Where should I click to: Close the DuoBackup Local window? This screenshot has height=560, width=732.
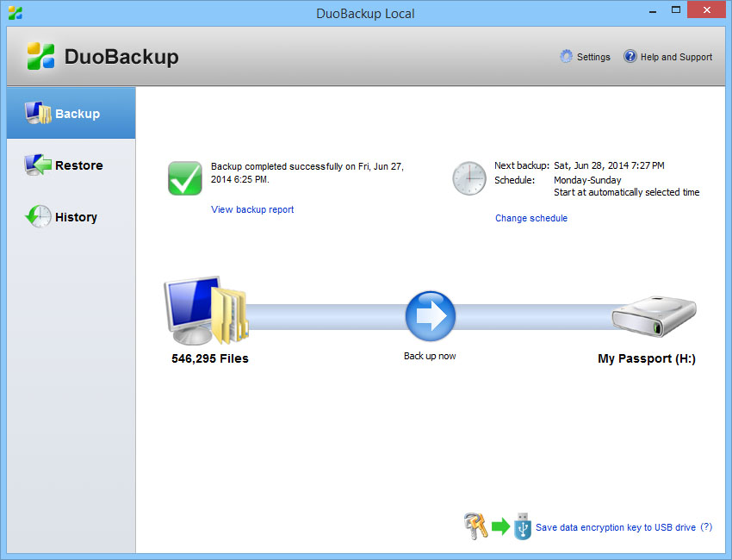click(707, 9)
